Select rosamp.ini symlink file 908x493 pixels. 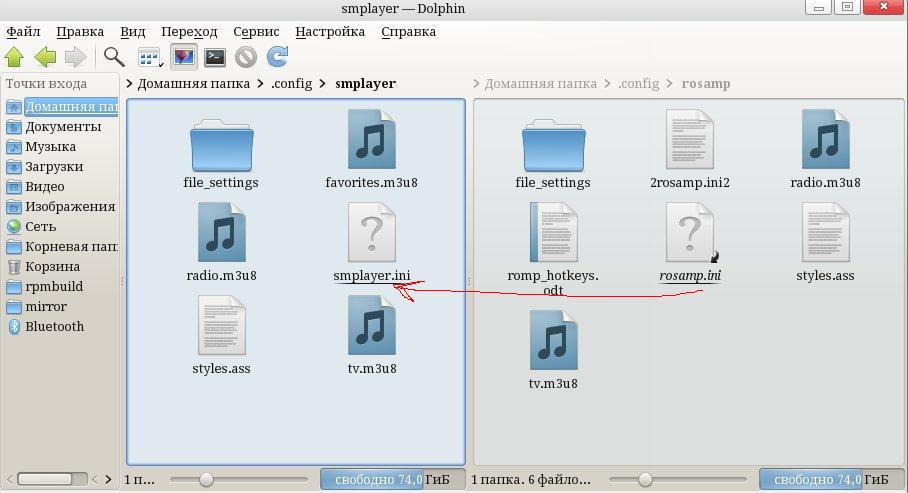click(690, 243)
